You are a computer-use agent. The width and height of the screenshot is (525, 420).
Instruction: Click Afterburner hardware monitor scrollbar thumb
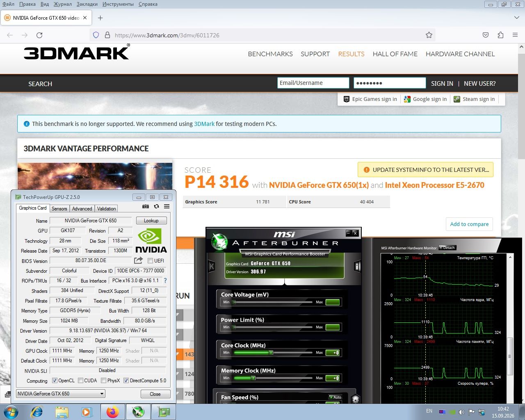pyautogui.click(x=510, y=356)
